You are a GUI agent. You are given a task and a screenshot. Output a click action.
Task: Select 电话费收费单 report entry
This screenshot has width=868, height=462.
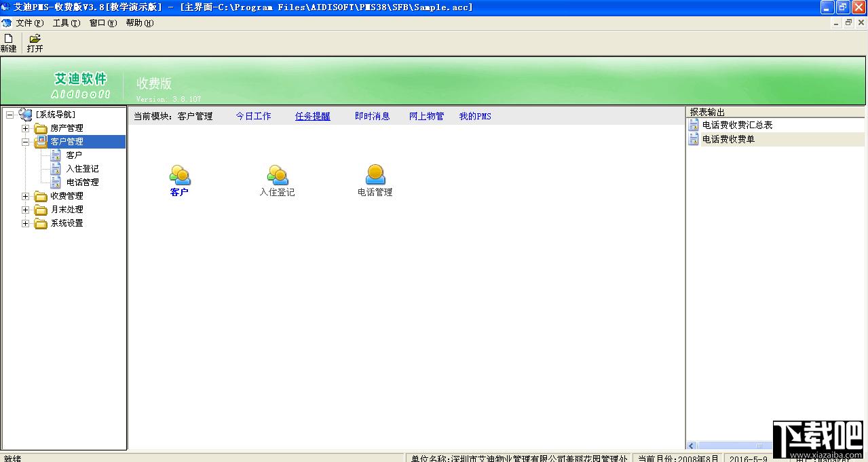728,139
